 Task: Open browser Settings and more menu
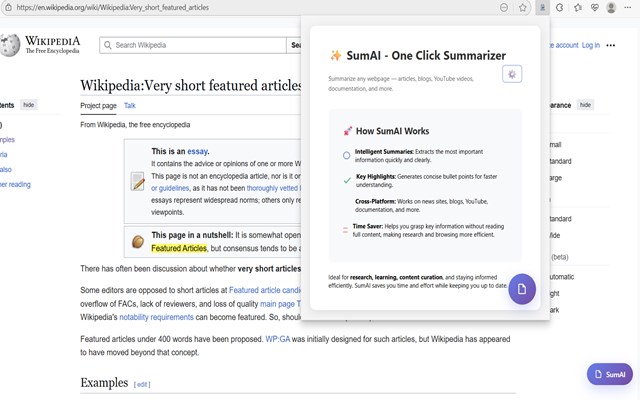pos(628,7)
